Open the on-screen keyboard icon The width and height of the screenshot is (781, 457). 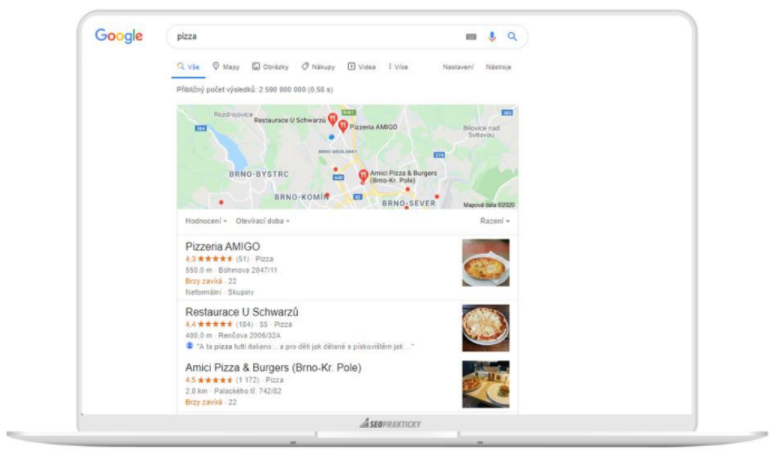471,36
